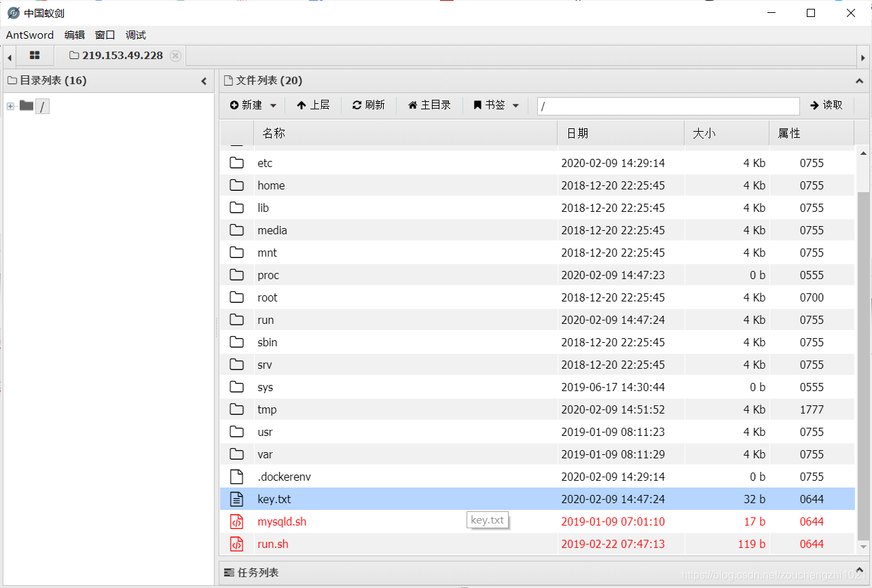Open the 编辑 menu
872x588 pixels.
pos(75,35)
